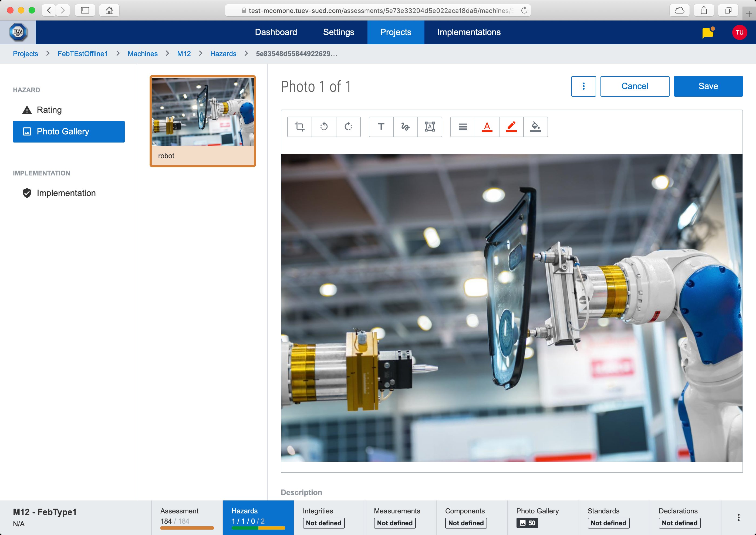The width and height of the screenshot is (756, 535).
Task: Save the photo edits
Action: point(708,86)
